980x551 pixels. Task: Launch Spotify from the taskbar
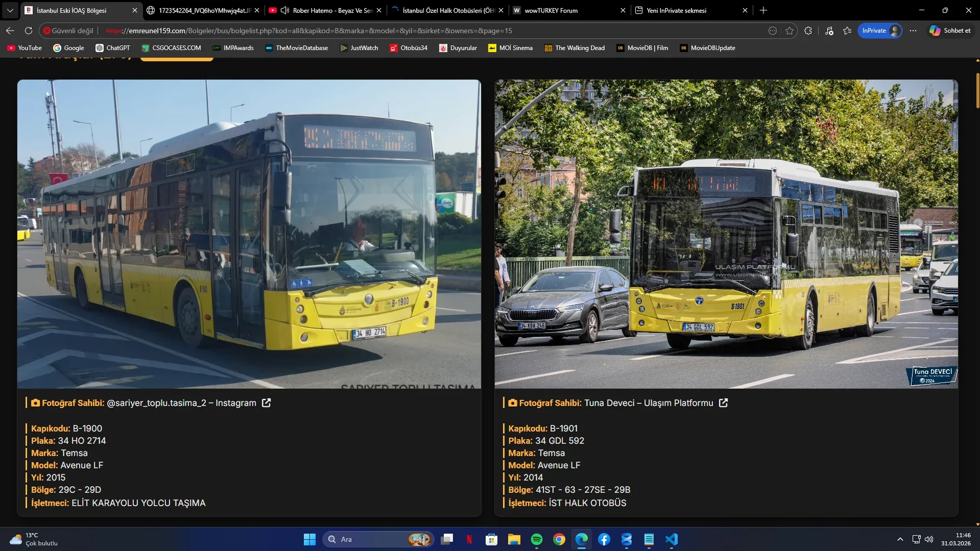point(536,539)
